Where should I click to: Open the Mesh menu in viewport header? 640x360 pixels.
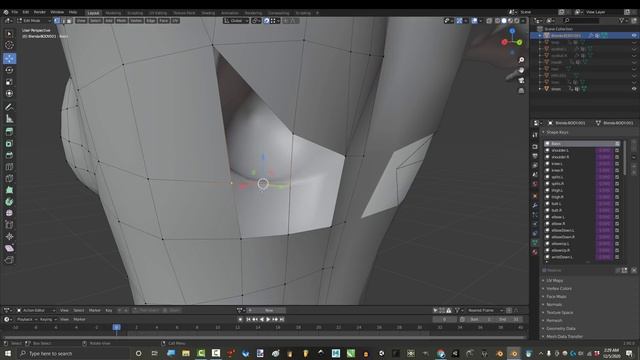click(x=121, y=20)
